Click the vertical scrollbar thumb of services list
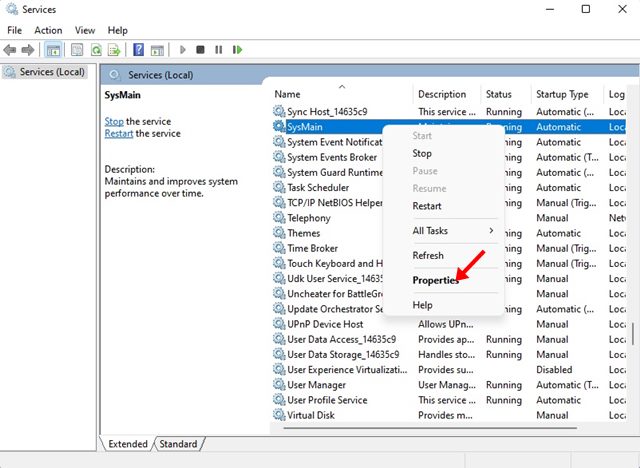 pos(633,334)
